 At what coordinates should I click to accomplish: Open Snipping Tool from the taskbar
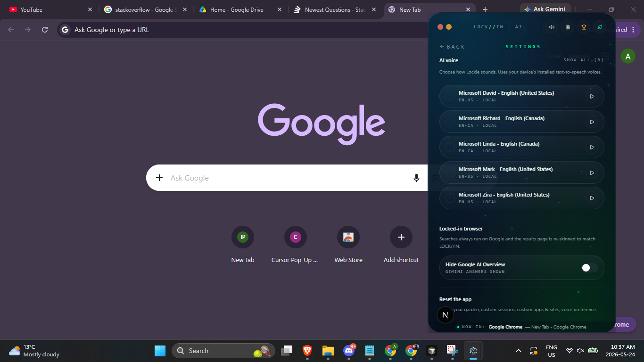click(453, 351)
